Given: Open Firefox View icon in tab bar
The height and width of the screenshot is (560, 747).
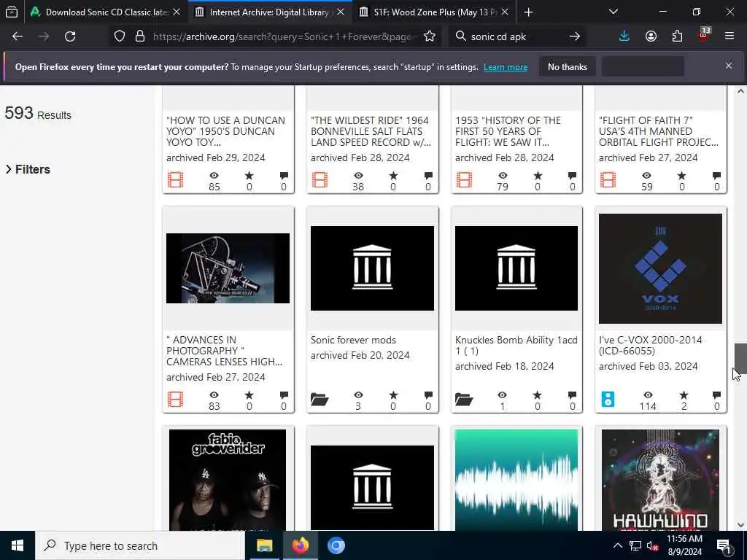Looking at the screenshot, I should (x=12, y=12).
